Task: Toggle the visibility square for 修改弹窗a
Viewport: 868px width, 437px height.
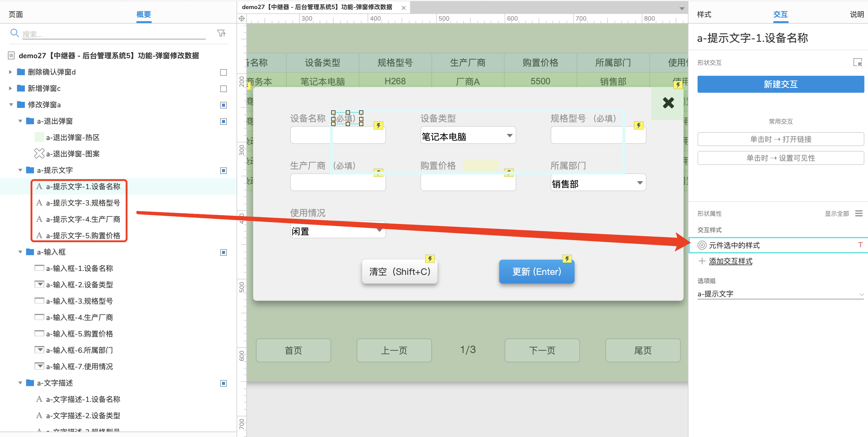Action: pos(224,105)
